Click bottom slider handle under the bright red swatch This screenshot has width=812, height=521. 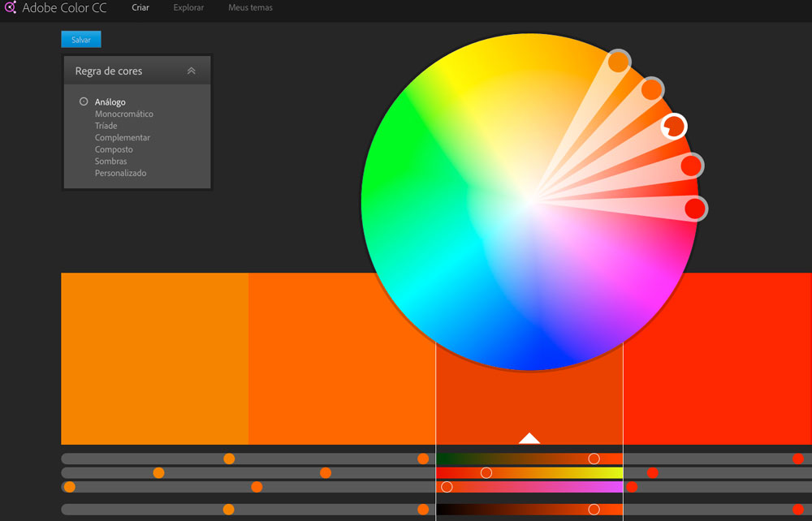pyautogui.click(x=798, y=510)
